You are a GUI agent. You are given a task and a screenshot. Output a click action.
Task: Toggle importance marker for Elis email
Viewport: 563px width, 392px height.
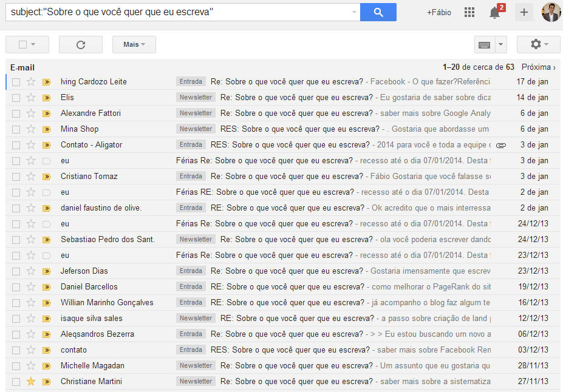(x=46, y=98)
